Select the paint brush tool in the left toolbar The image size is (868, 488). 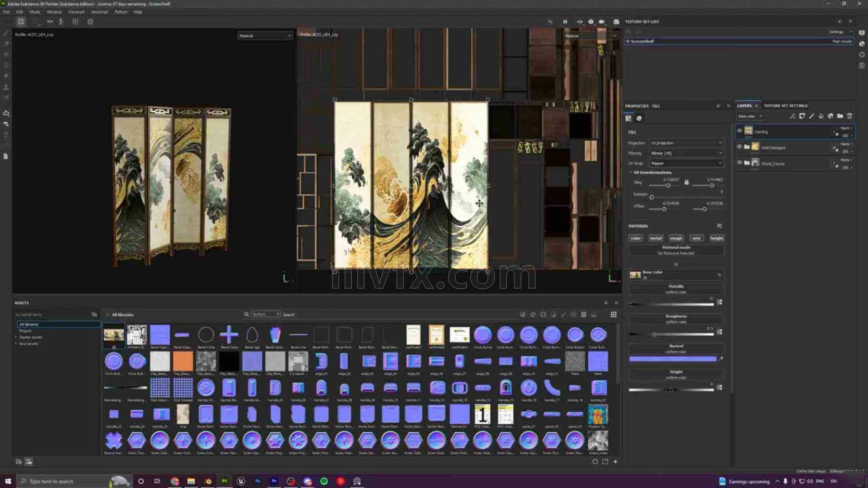(6, 33)
